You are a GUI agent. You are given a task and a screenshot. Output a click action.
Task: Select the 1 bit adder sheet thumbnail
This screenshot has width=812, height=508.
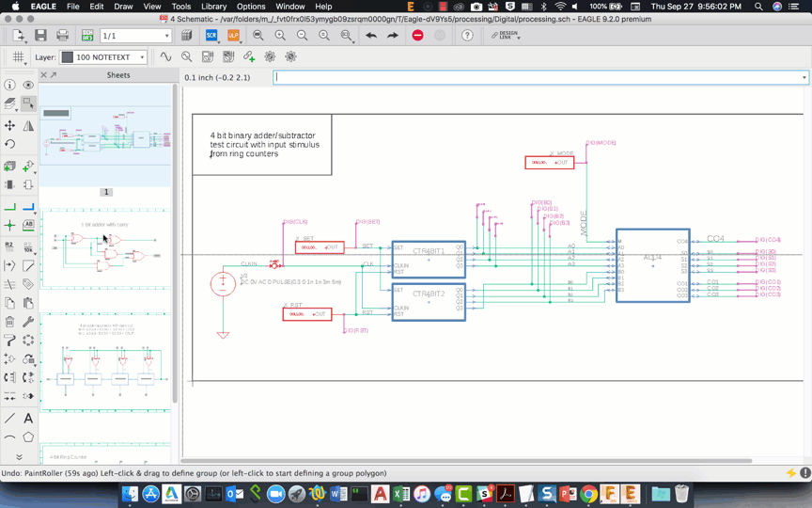(106, 249)
